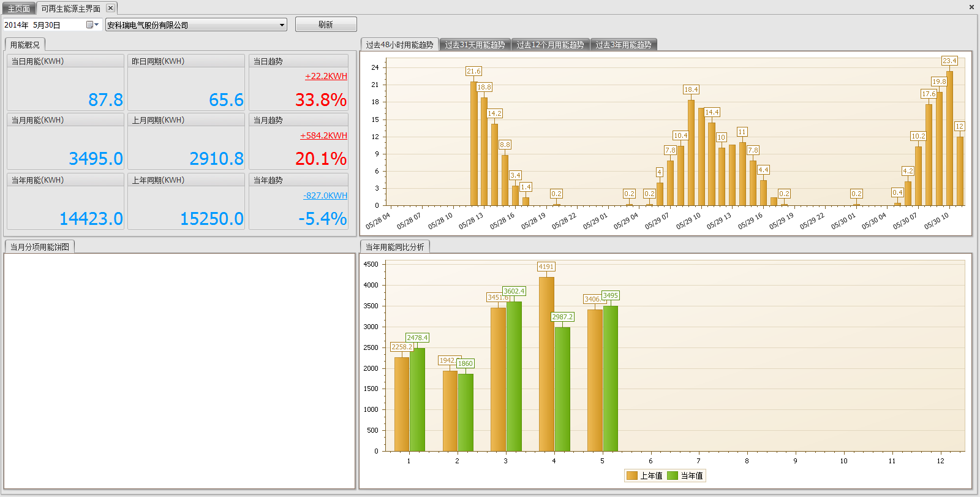Click the window close X at far right

[971, 7]
